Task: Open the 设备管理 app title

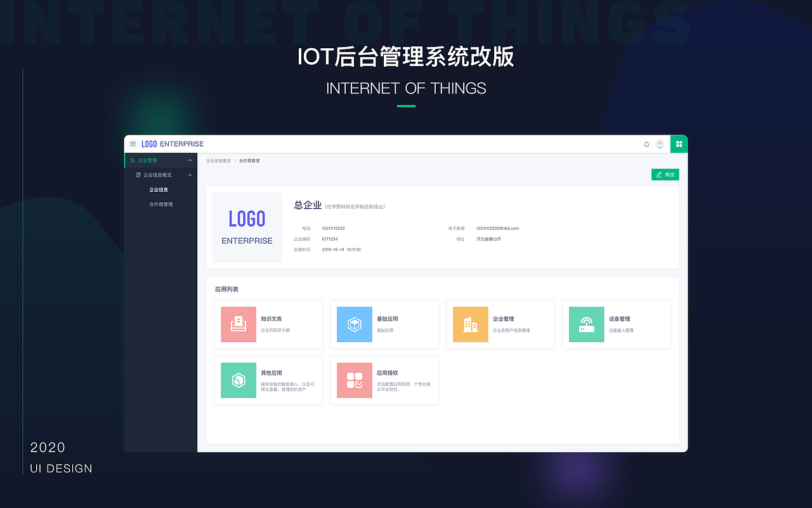Action: pos(620,319)
